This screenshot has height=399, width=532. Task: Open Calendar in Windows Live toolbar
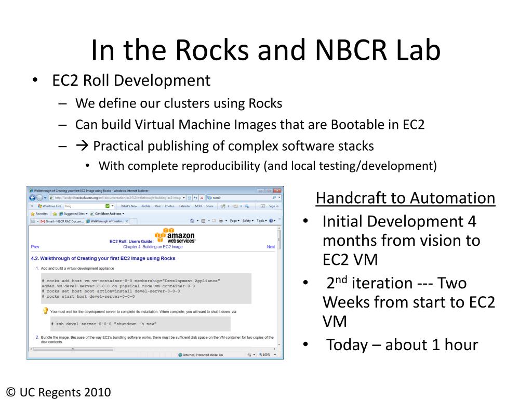tap(184, 206)
